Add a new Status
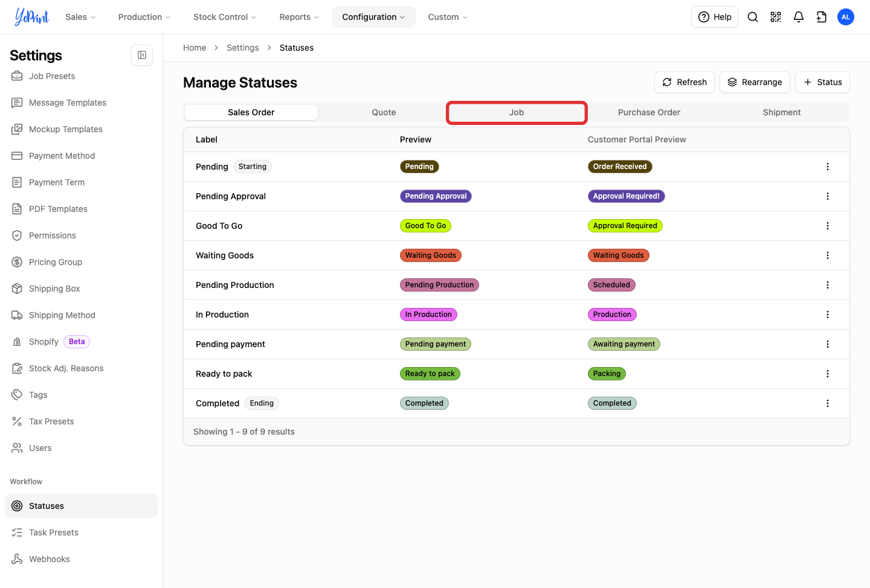 tap(822, 82)
